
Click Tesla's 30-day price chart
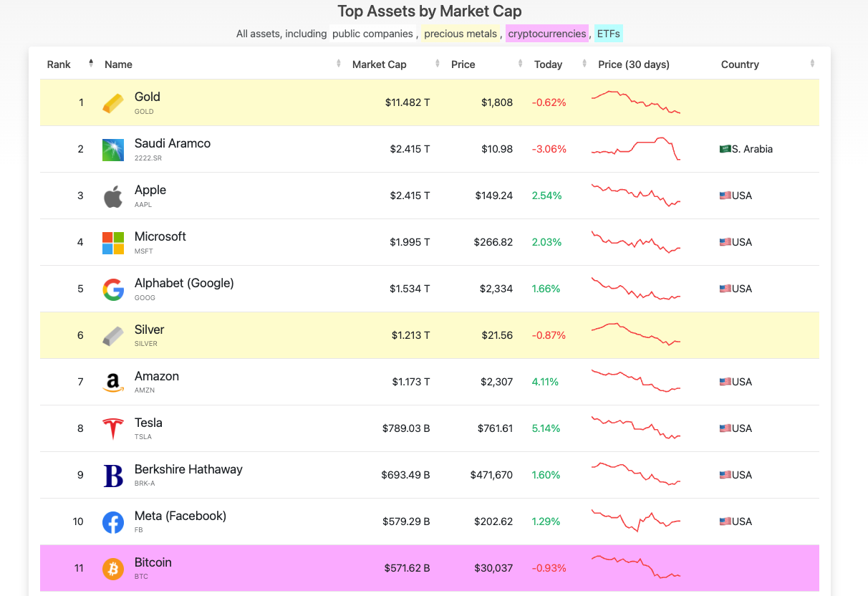pyautogui.click(x=636, y=428)
